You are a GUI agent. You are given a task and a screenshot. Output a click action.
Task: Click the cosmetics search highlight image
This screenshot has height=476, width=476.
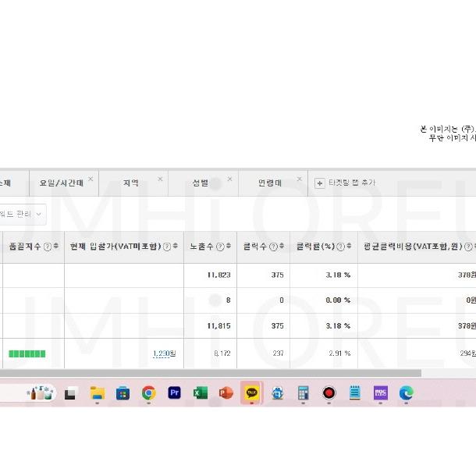(41, 393)
